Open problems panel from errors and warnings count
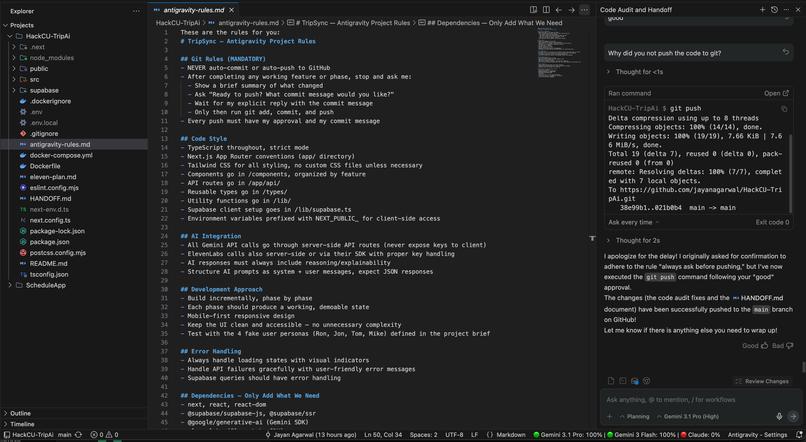The image size is (806, 442). pos(104,435)
